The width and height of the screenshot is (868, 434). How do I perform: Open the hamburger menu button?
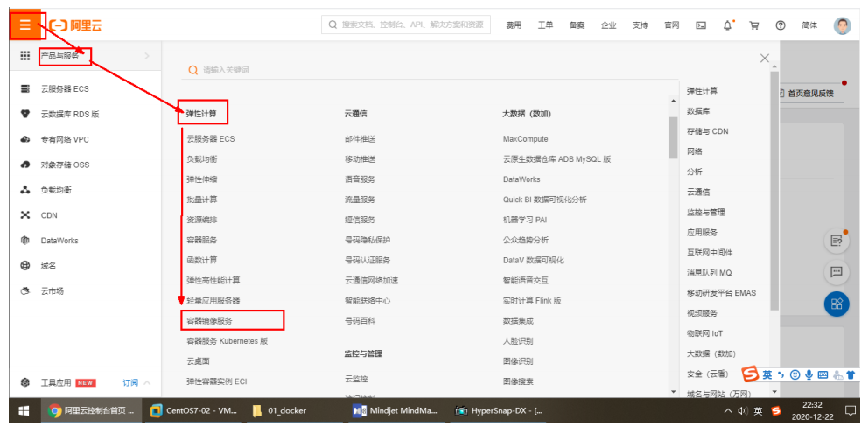pos(25,24)
